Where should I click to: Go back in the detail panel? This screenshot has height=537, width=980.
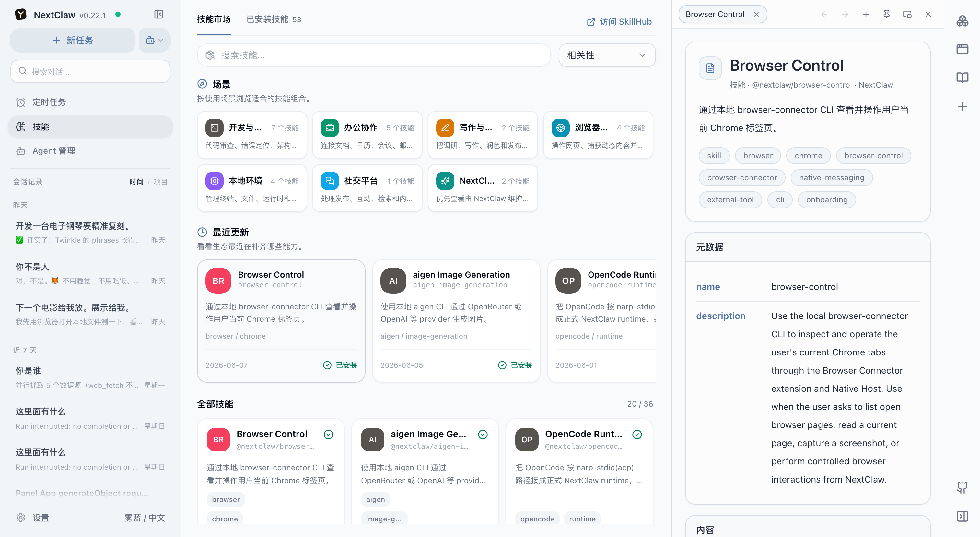coord(824,15)
